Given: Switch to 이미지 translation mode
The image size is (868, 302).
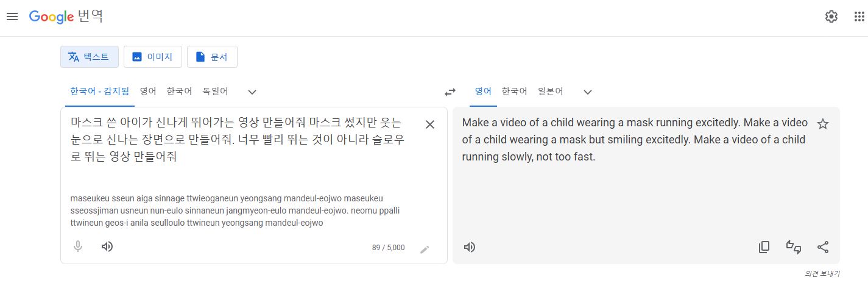Looking at the screenshot, I should click(x=153, y=57).
